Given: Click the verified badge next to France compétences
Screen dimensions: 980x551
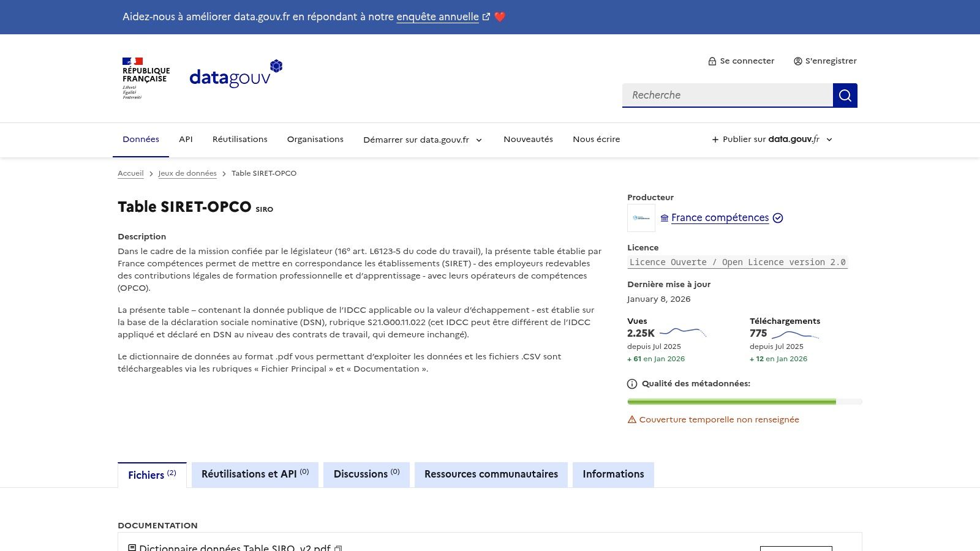Looking at the screenshot, I should click(x=778, y=218).
